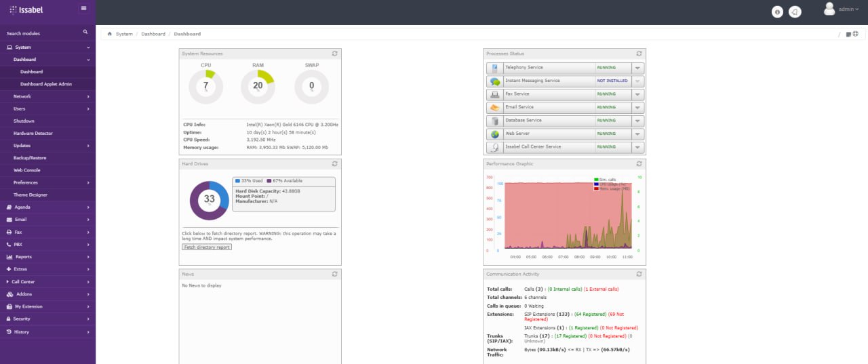Open the Fax module in sidebar

tap(47, 232)
